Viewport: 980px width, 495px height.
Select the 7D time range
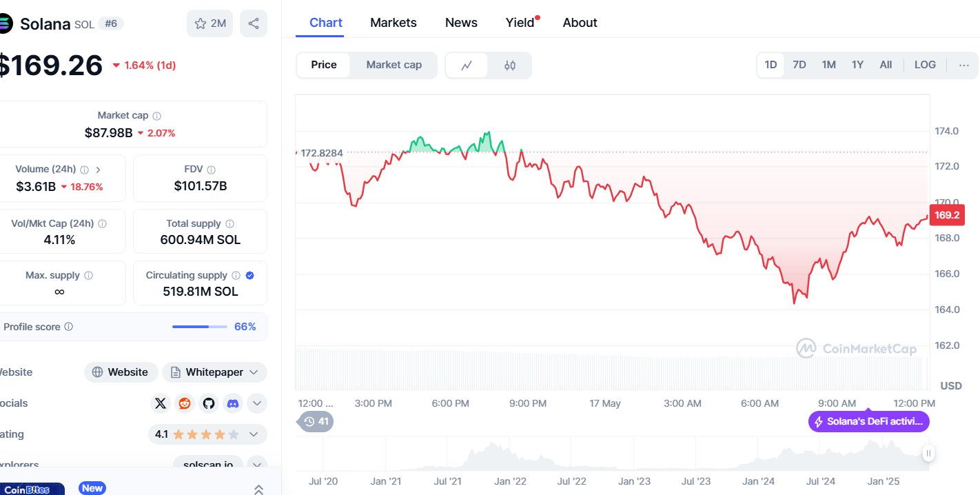(799, 65)
